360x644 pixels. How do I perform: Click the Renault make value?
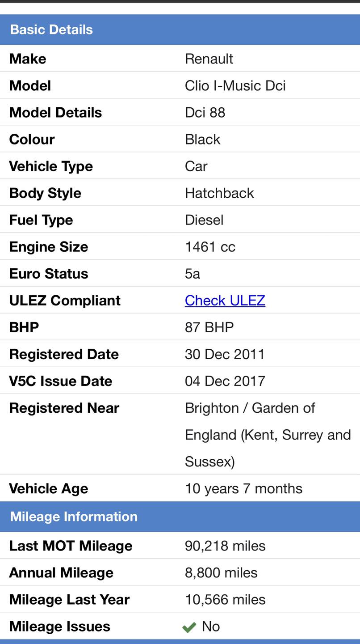[209, 59]
